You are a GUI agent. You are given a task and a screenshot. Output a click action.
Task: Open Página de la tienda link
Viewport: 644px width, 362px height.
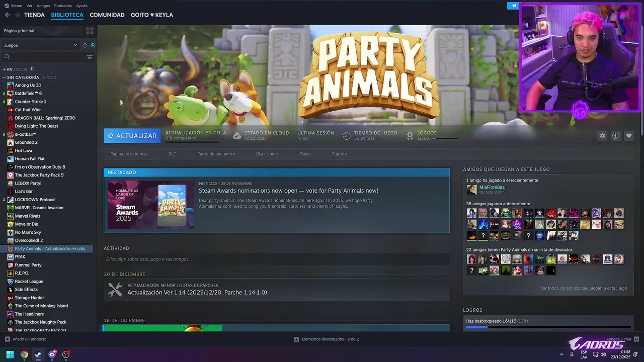point(129,154)
